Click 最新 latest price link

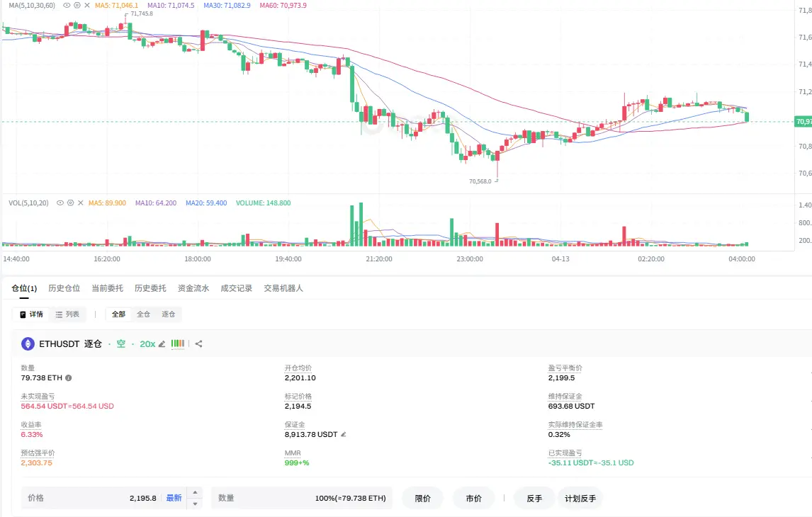174,498
